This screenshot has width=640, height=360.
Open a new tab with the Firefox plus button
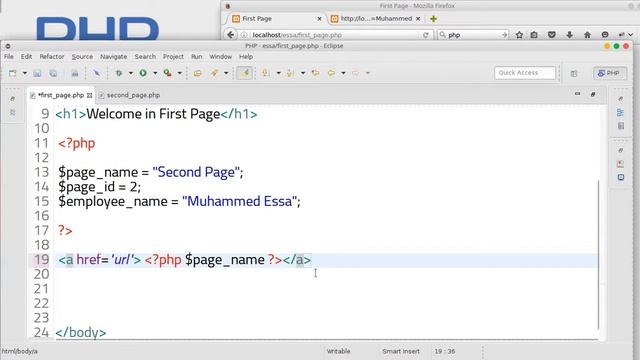pos(433,19)
